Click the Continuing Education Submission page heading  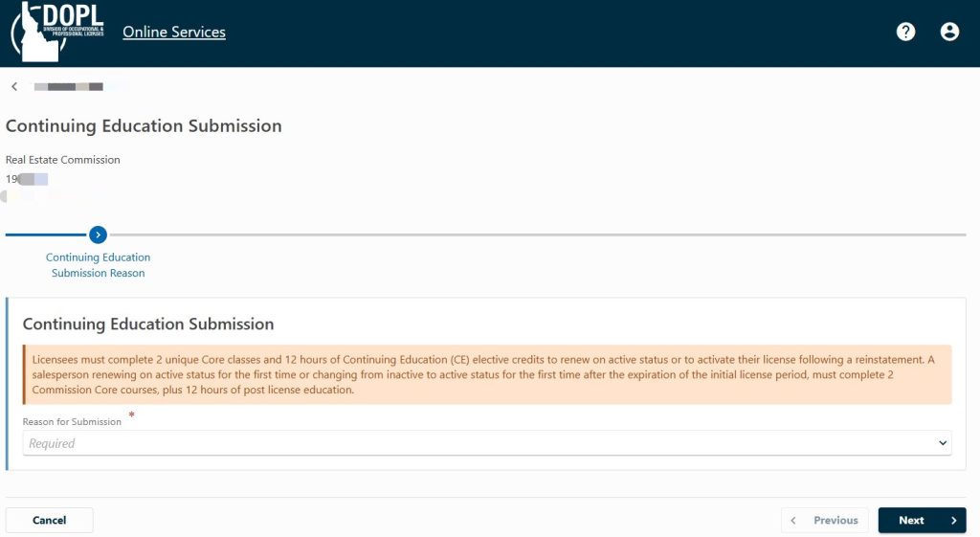(x=144, y=125)
